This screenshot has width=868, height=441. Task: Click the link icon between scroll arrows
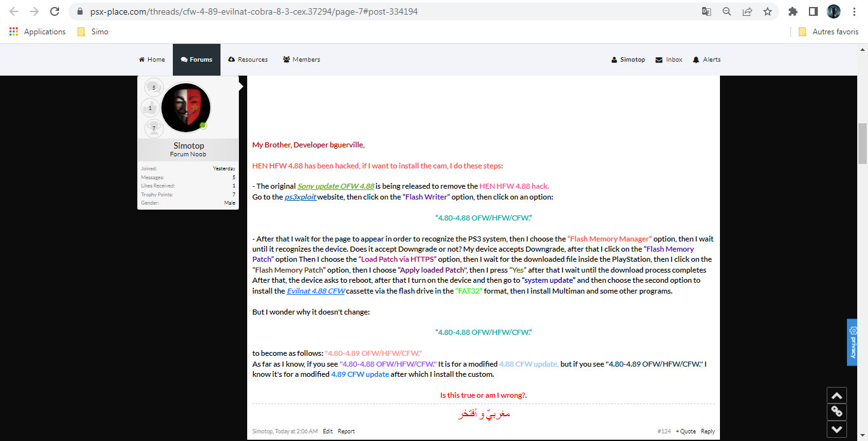[836, 412]
